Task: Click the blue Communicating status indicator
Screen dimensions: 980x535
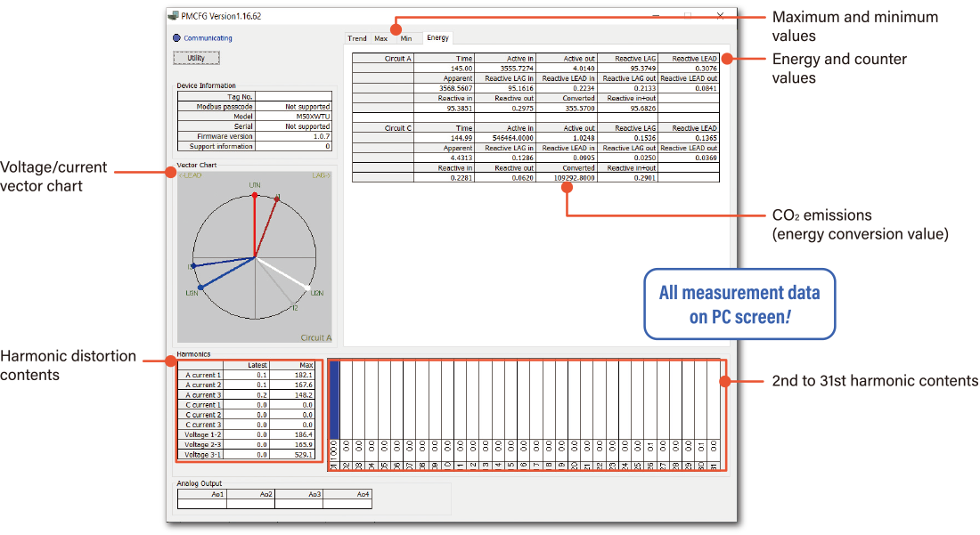Action: [177, 38]
